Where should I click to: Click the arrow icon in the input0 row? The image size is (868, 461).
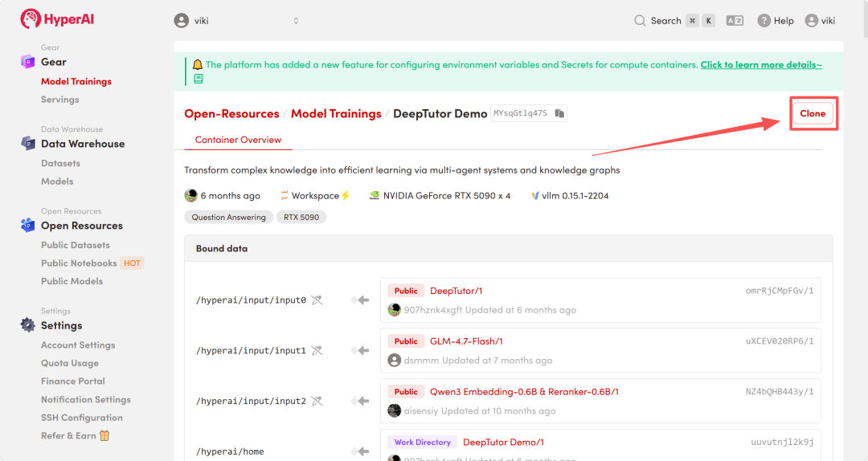point(360,300)
